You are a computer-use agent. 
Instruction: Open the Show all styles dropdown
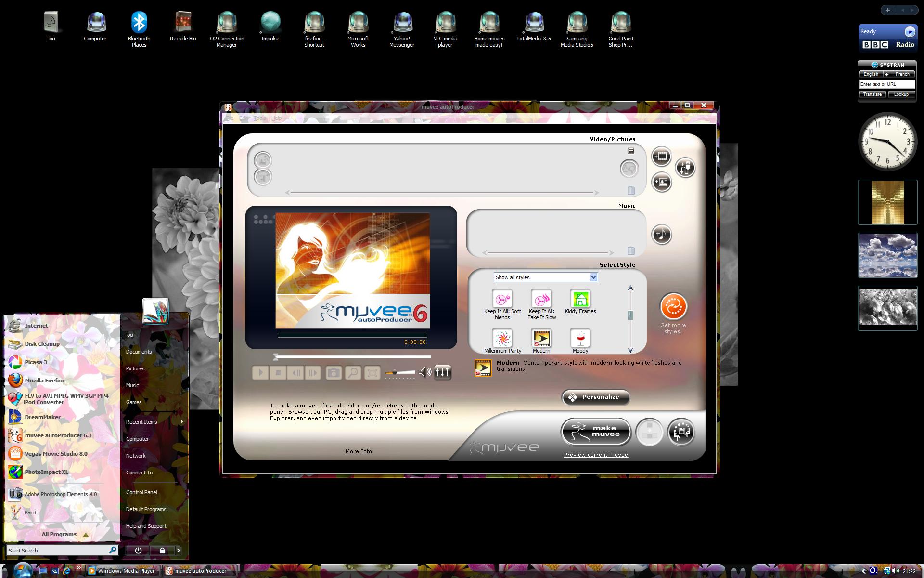546,277
